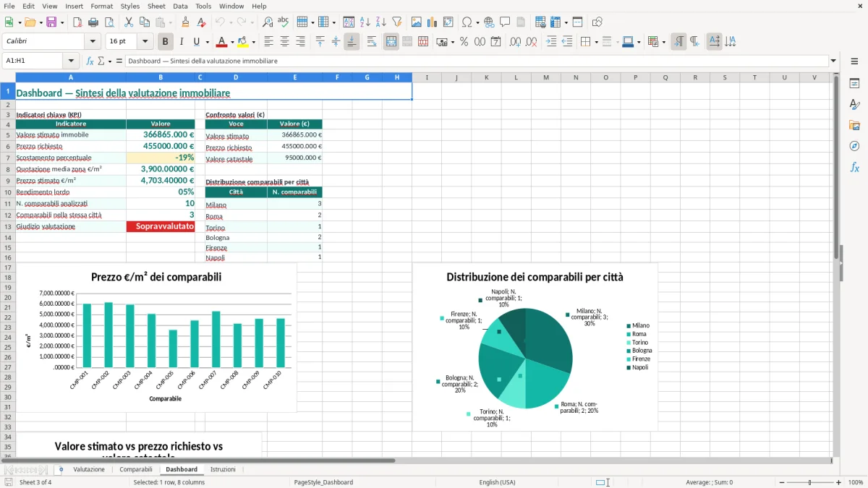Open the Format menu
The height and width of the screenshot is (488, 868).
tap(101, 6)
